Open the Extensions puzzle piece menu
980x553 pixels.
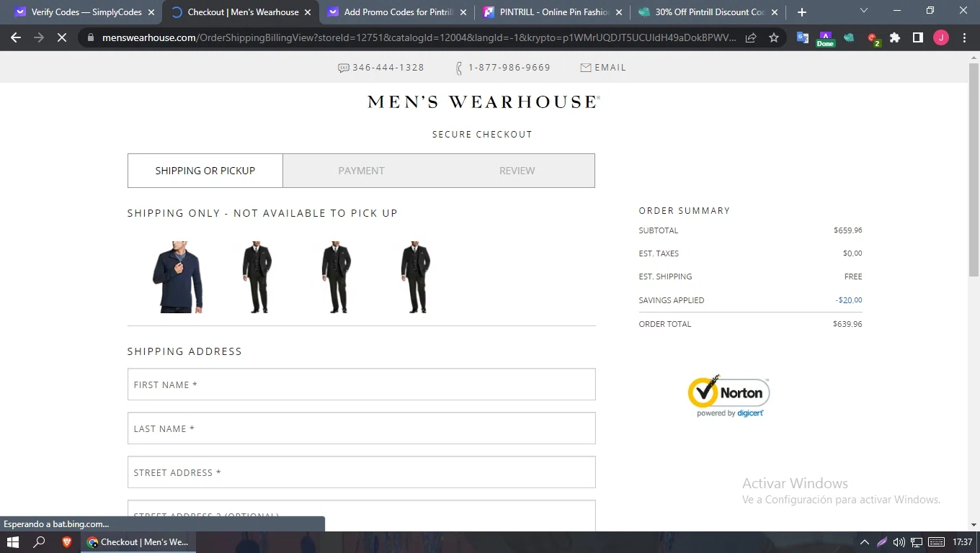pos(895,37)
